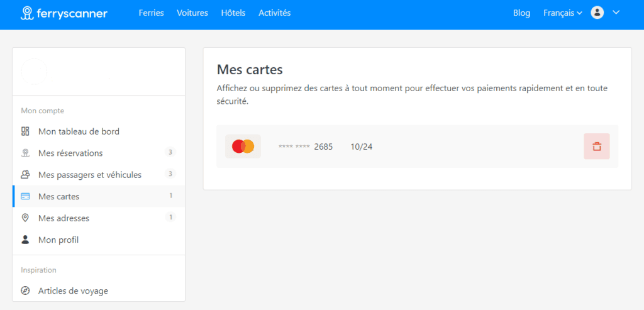Image resolution: width=644 pixels, height=310 pixels.
Task: Open Mon tableau de bord page
Action: coord(79,131)
